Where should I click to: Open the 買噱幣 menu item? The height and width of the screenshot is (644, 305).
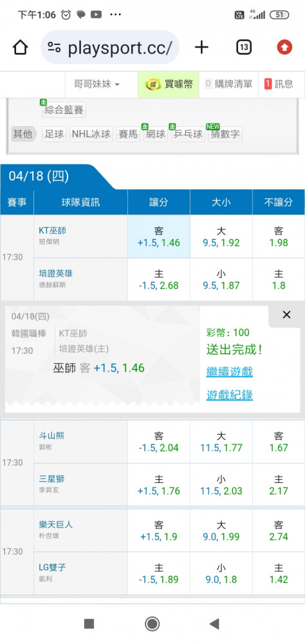click(x=169, y=84)
